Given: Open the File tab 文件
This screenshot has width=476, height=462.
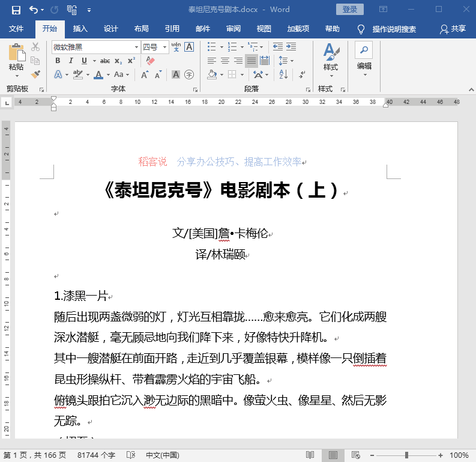Looking at the screenshot, I should click(x=16, y=29).
